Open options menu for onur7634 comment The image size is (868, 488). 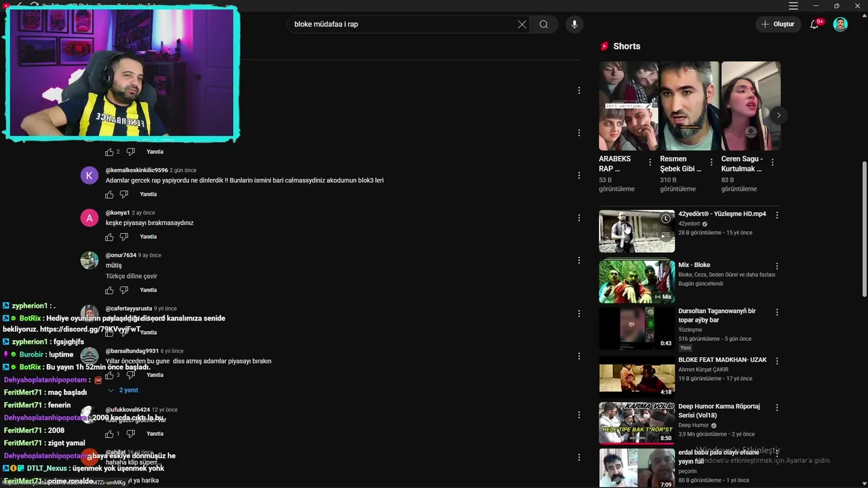pos(579,260)
